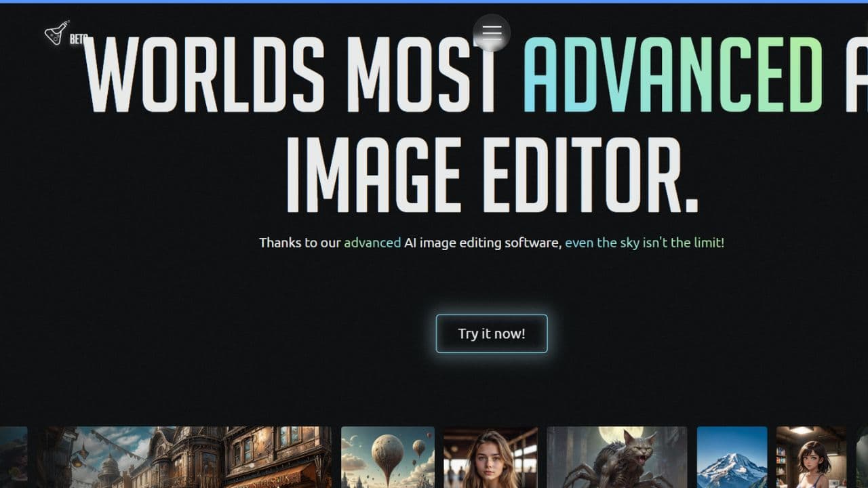Click "even the sky isn't the limit!" text
The height and width of the screenshot is (488, 868).
[644, 243]
